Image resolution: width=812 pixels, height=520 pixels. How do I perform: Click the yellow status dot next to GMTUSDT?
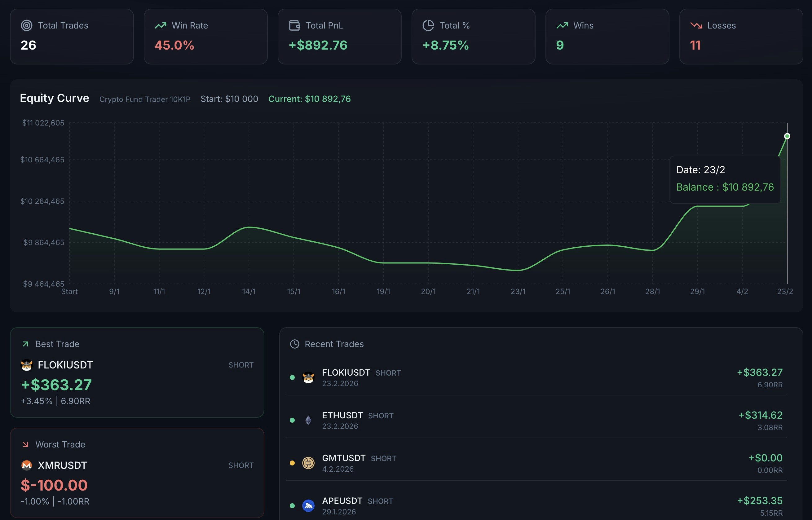[292, 463]
